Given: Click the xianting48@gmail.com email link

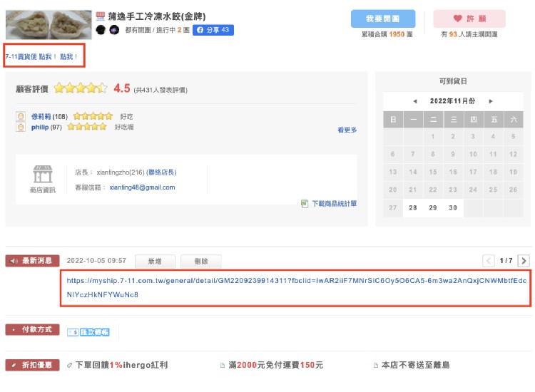Looking at the screenshot, I should (x=142, y=187).
